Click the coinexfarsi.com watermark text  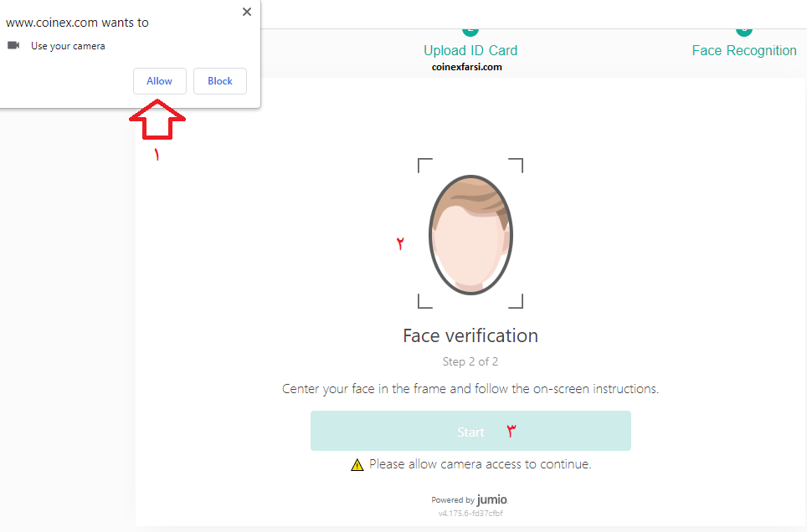click(x=467, y=67)
